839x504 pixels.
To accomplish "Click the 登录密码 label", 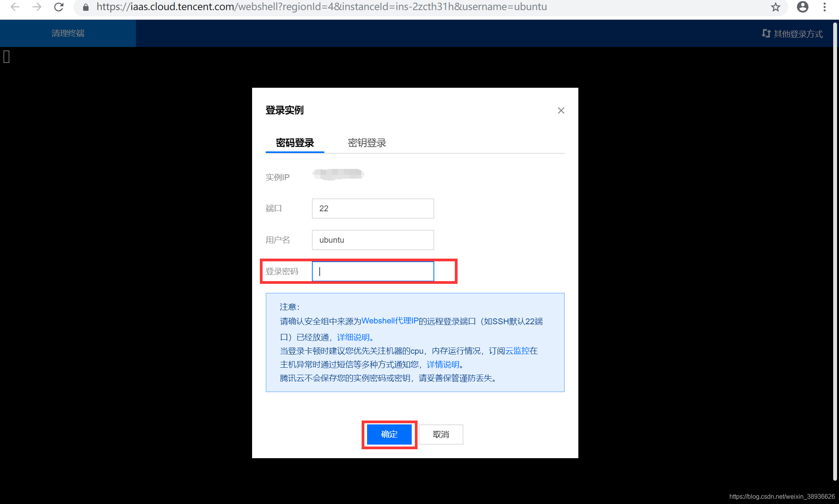I will click(282, 271).
